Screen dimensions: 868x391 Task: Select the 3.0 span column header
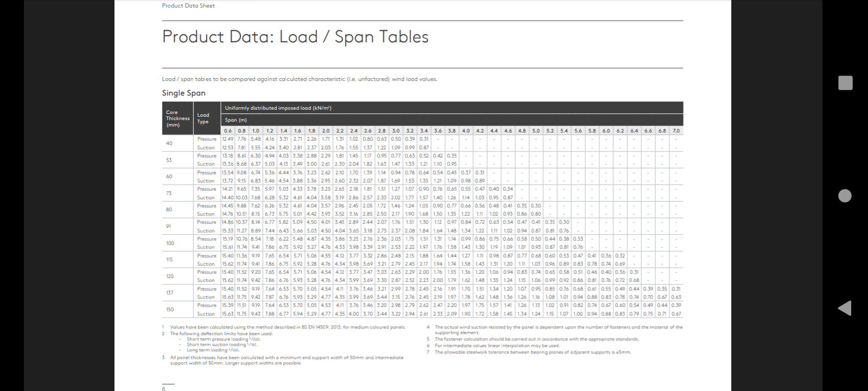tap(396, 131)
